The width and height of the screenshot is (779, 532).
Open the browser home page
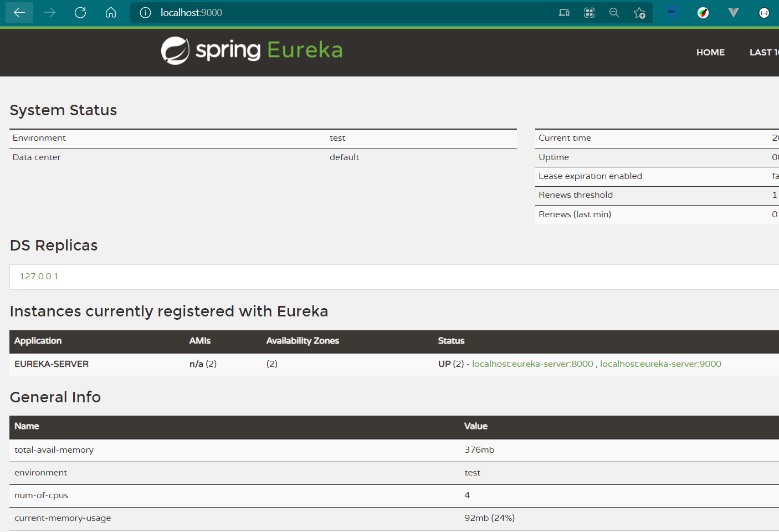point(111,12)
